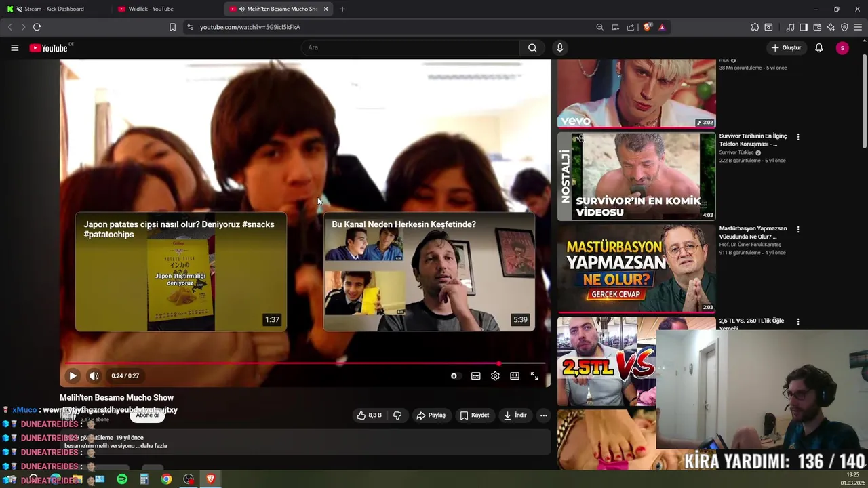Open Brave Wallet icon
868x488 pixels.
tap(817, 27)
